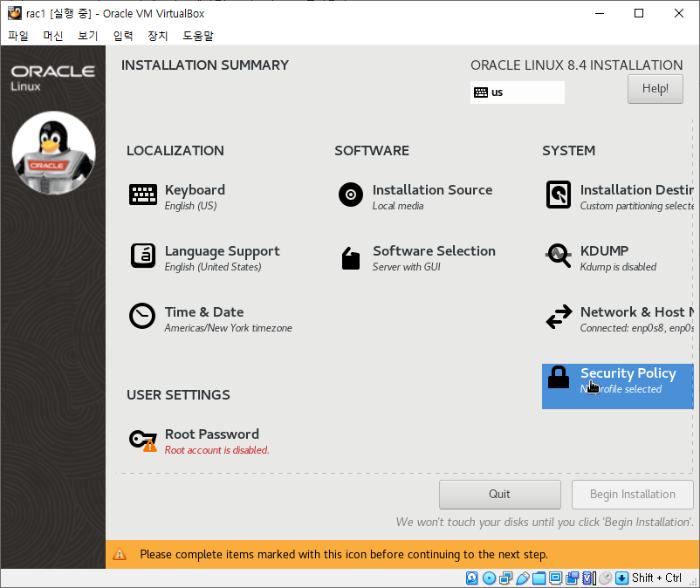Click the hard disk status bar icon
The height and width of the screenshot is (588, 700).
coord(472,578)
